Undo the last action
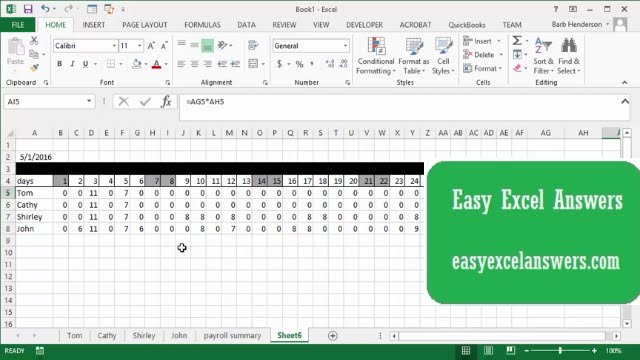 point(45,9)
